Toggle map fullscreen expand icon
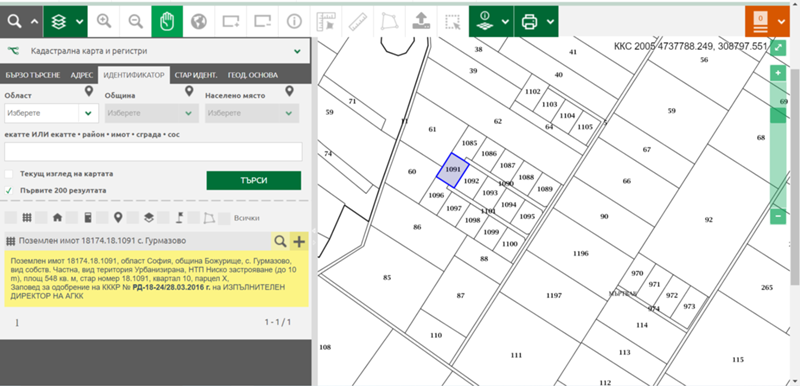Screen dimensions: 800x386 pos(778,48)
